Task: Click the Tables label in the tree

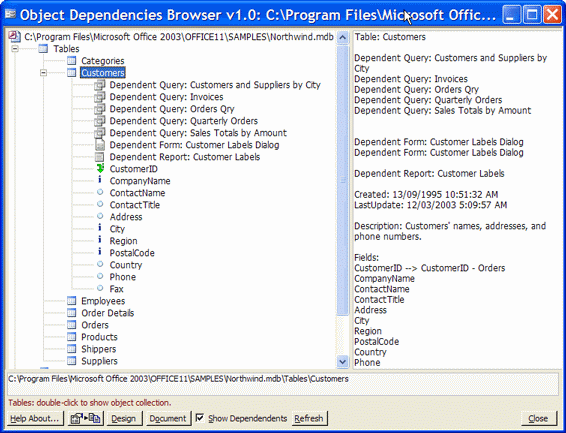Action: click(66, 48)
